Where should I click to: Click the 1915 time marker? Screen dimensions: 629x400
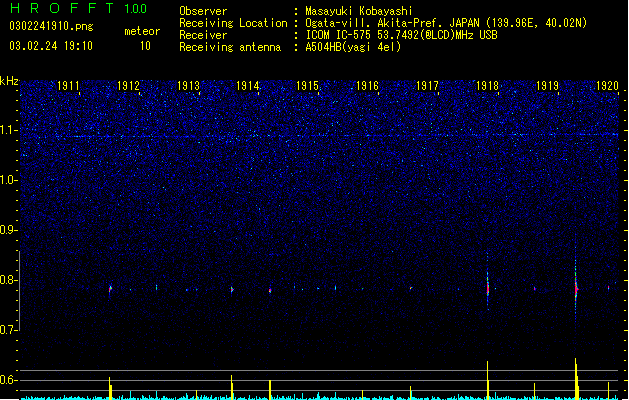[307, 86]
